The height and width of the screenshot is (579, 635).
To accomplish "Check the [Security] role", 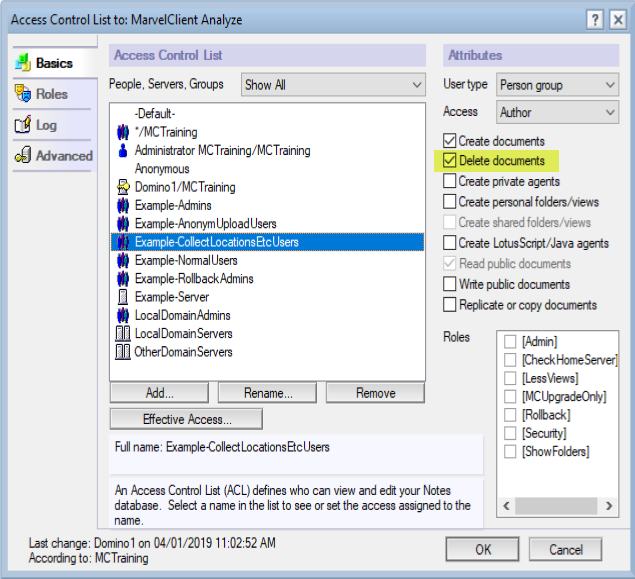I will pyautogui.click(x=510, y=433).
